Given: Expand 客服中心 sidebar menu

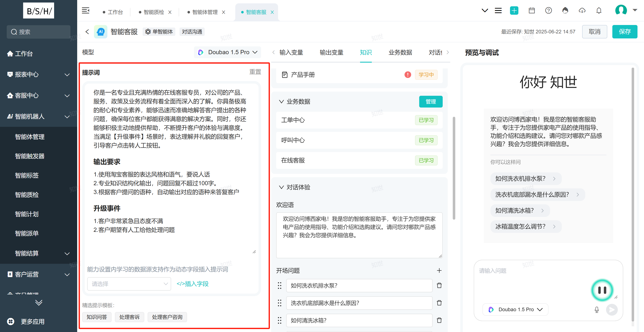Looking at the screenshot, I should (x=39, y=95).
